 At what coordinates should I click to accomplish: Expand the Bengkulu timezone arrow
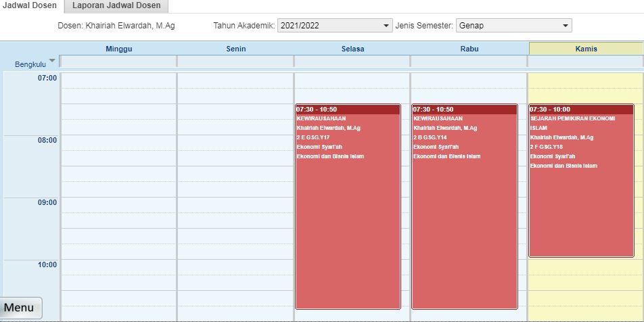pyautogui.click(x=52, y=61)
